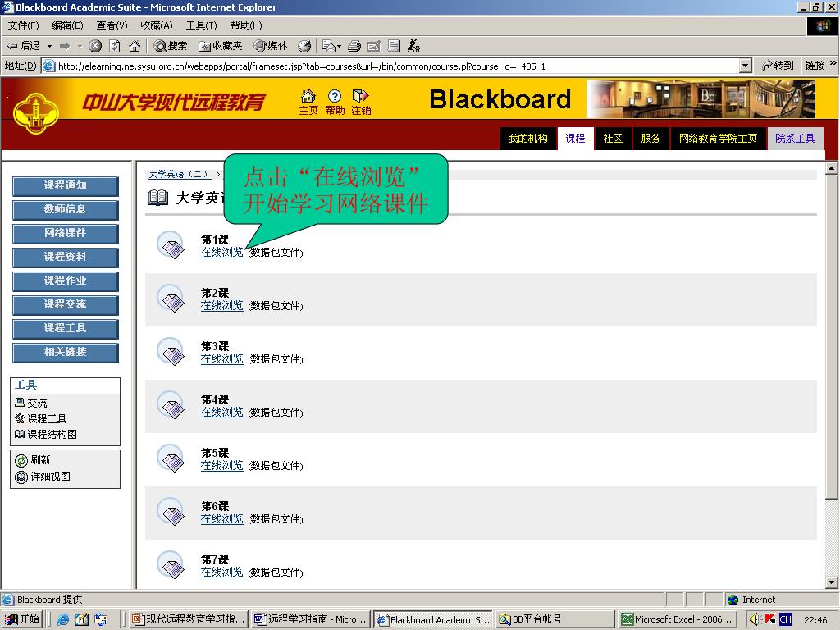
Task: Open the Back history dropdown arrow
Action: [49, 46]
